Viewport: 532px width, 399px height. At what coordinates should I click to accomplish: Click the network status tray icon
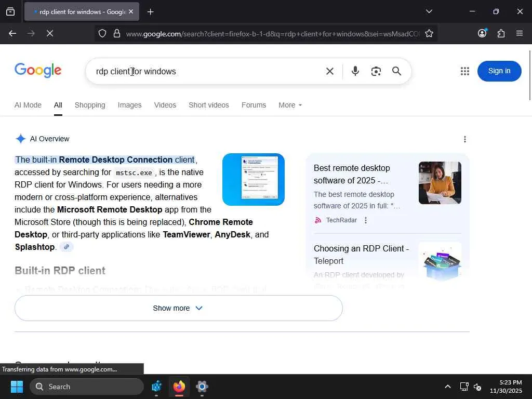coord(464,387)
